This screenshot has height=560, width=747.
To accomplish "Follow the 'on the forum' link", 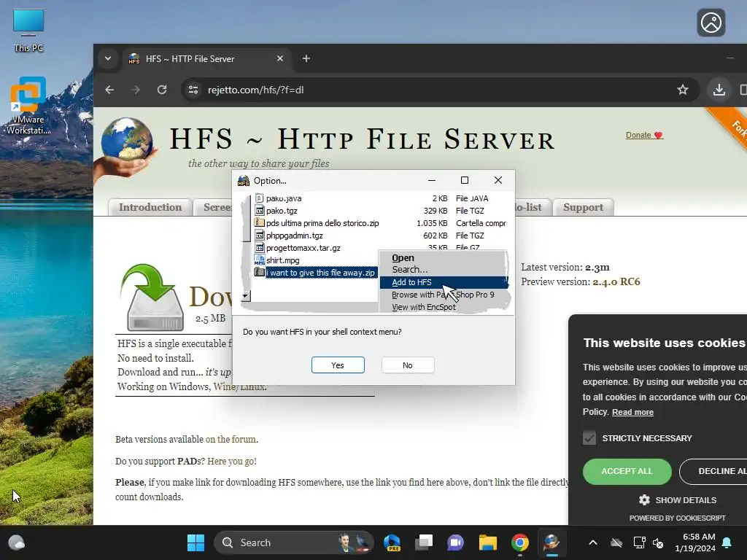I will pos(231,440).
